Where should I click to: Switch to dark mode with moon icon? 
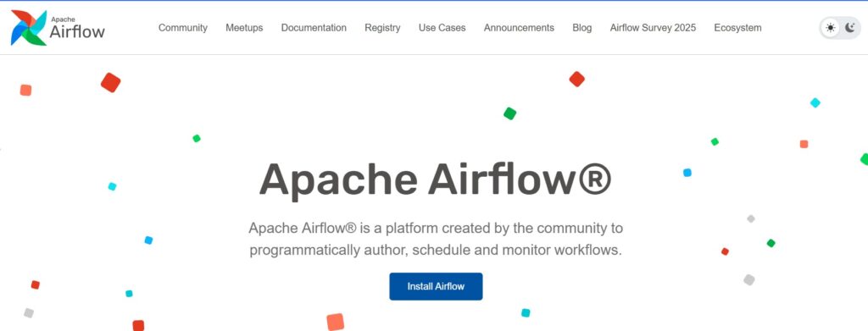849,28
